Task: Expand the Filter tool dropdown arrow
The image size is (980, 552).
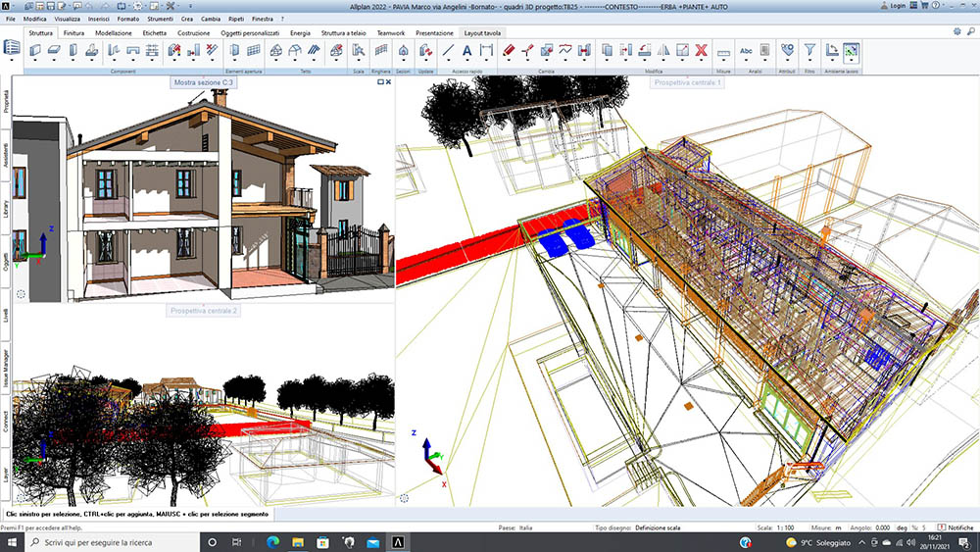Action: click(809, 61)
